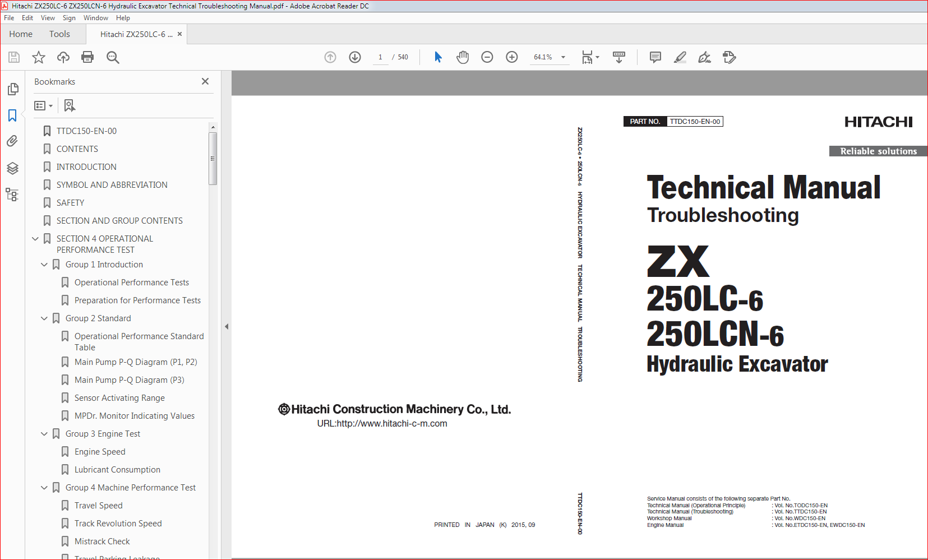
Task: Open the Track Revolution Speed bookmark
Action: 118,524
